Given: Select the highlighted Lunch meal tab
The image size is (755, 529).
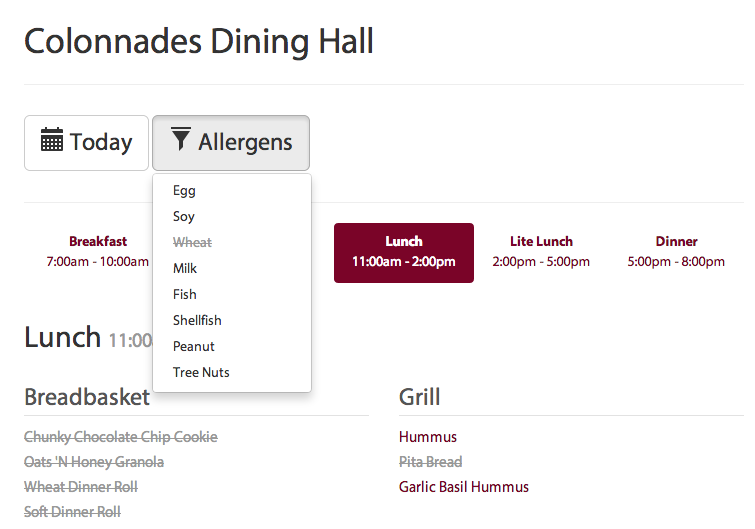Looking at the screenshot, I should pos(404,253).
